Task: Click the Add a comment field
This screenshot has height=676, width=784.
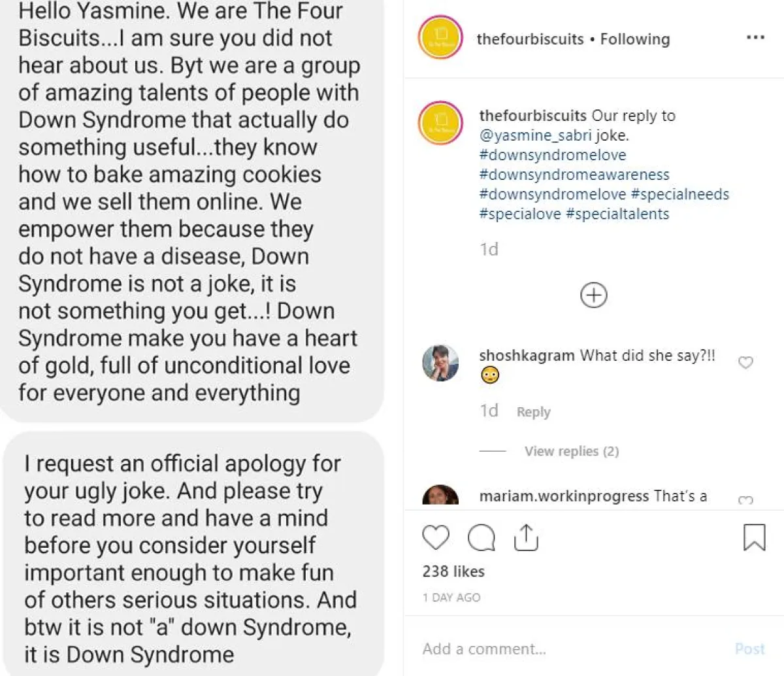Action: click(568, 649)
